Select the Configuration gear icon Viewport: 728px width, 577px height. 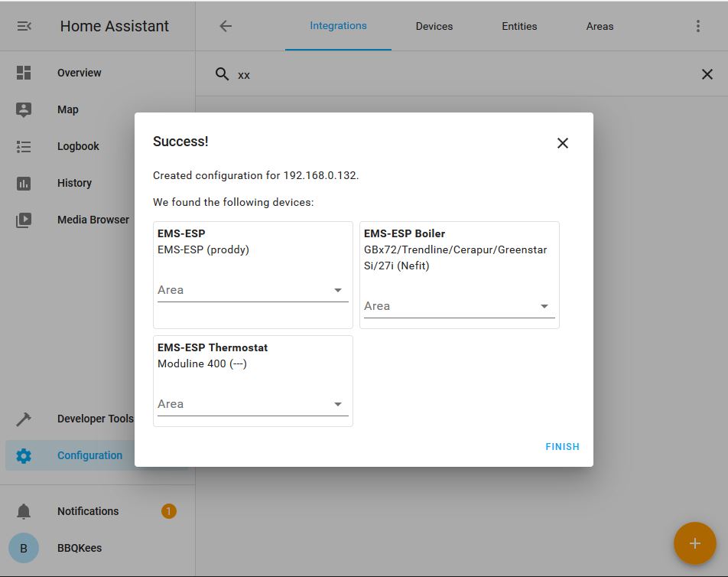pos(23,455)
